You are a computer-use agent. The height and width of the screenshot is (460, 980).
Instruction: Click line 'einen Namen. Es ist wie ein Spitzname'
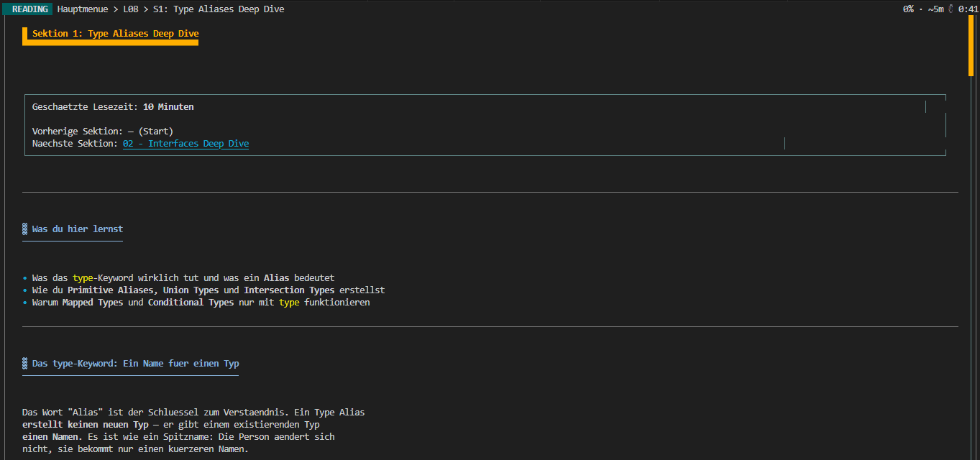[x=178, y=437]
